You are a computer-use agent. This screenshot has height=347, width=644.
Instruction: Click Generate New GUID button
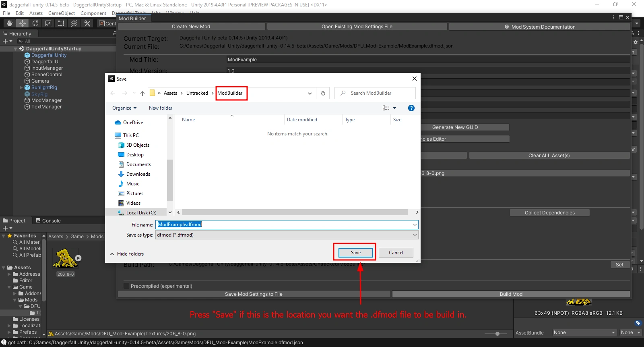(x=455, y=127)
